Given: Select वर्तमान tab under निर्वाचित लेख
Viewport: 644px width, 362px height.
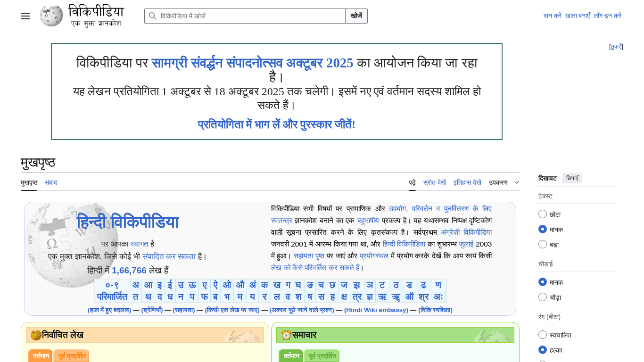Looking at the screenshot, I should [x=41, y=356].
